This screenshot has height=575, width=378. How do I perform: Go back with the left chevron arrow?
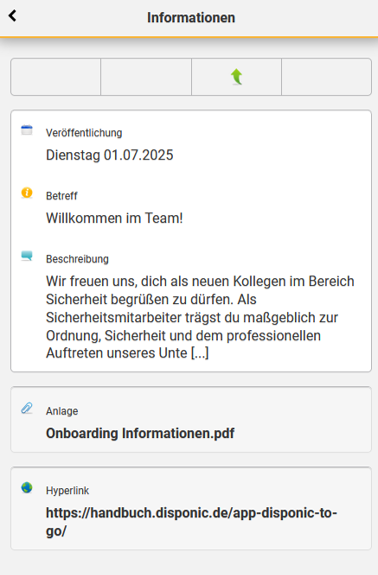click(12, 16)
